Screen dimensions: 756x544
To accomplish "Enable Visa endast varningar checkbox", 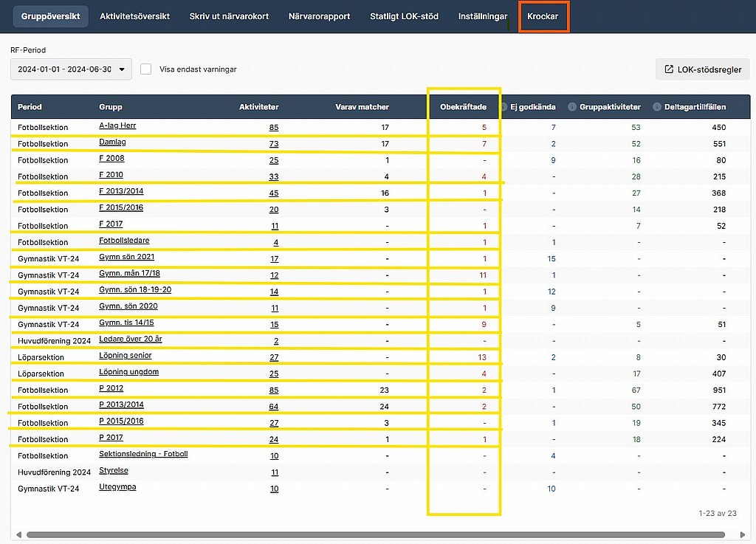I will [x=146, y=69].
